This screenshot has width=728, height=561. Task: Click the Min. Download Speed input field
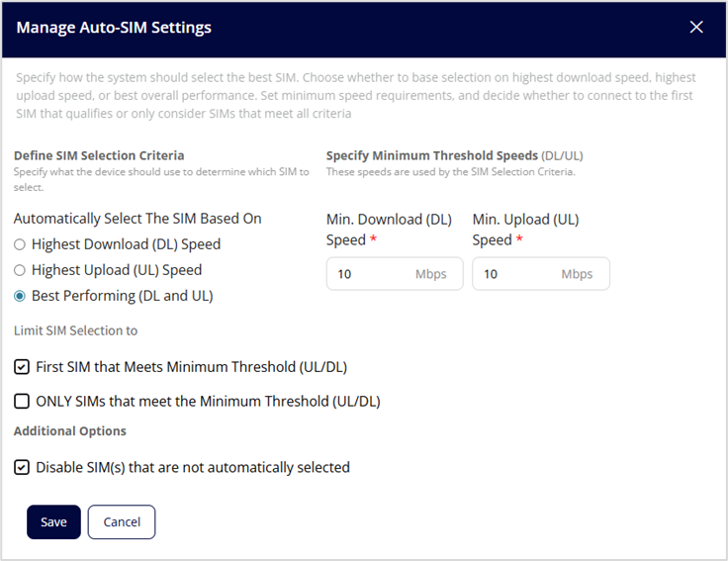click(371, 274)
